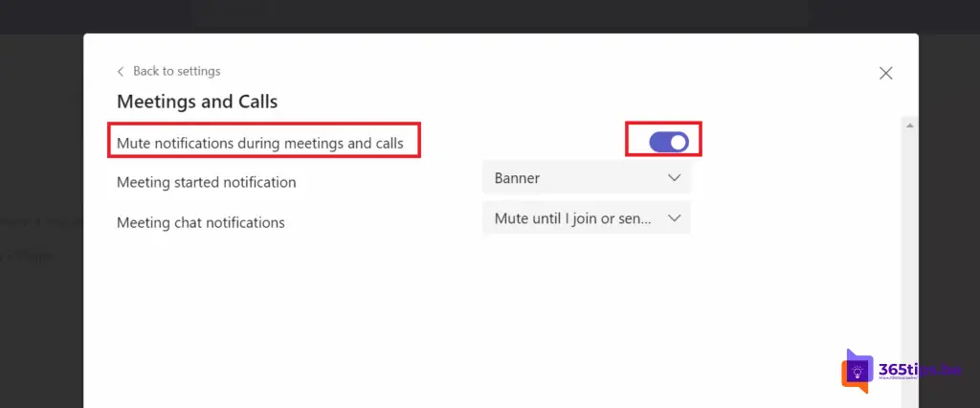
Task: Click the Meetings and Calls heading
Action: point(197,102)
